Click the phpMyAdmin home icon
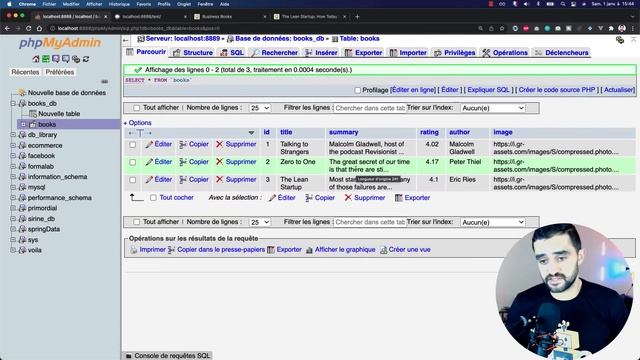 click(36, 59)
